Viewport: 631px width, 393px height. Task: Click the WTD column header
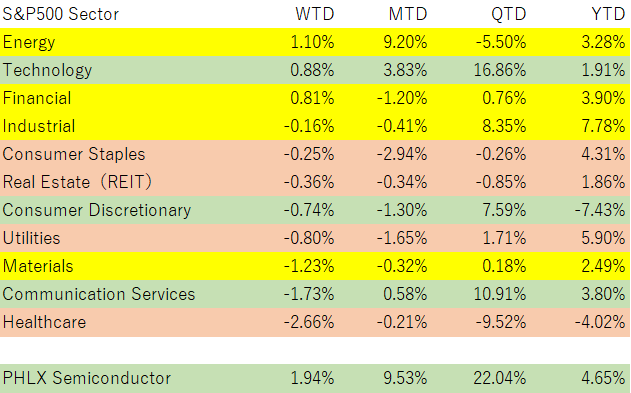(x=315, y=14)
